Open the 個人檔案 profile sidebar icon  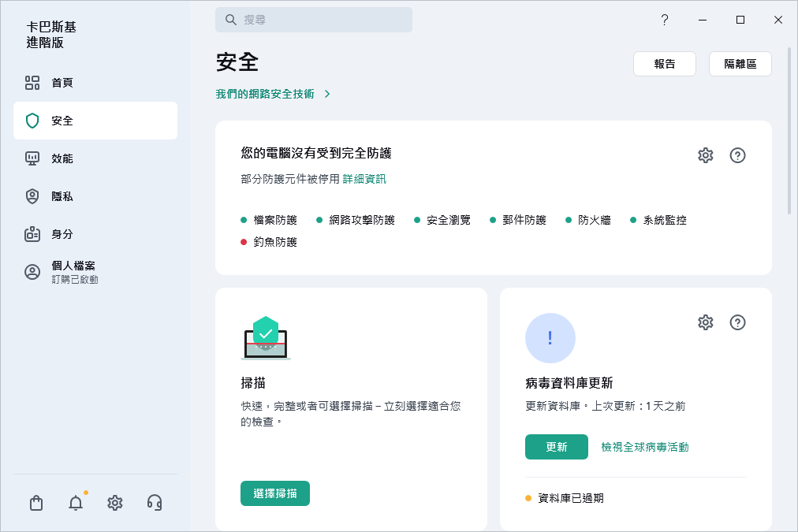[32, 271]
